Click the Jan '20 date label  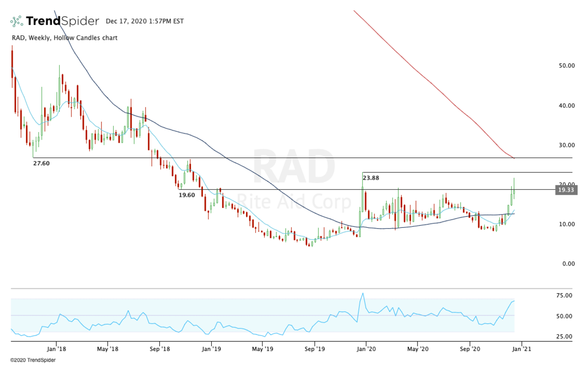point(367,349)
